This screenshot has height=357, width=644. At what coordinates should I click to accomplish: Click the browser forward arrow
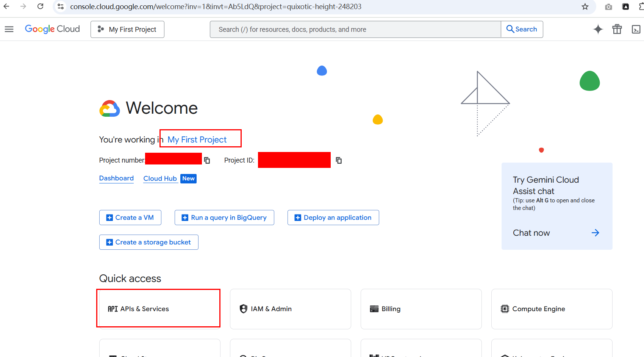point(23,6)
